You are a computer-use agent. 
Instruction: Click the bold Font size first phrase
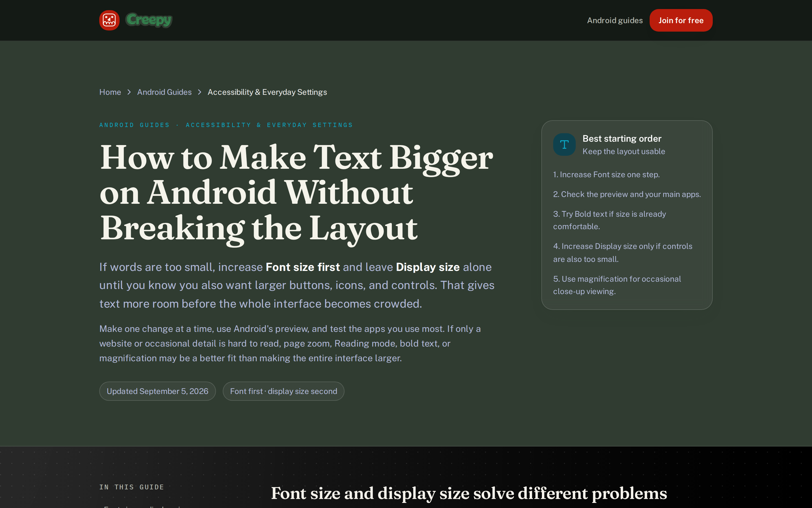(303, 267)
